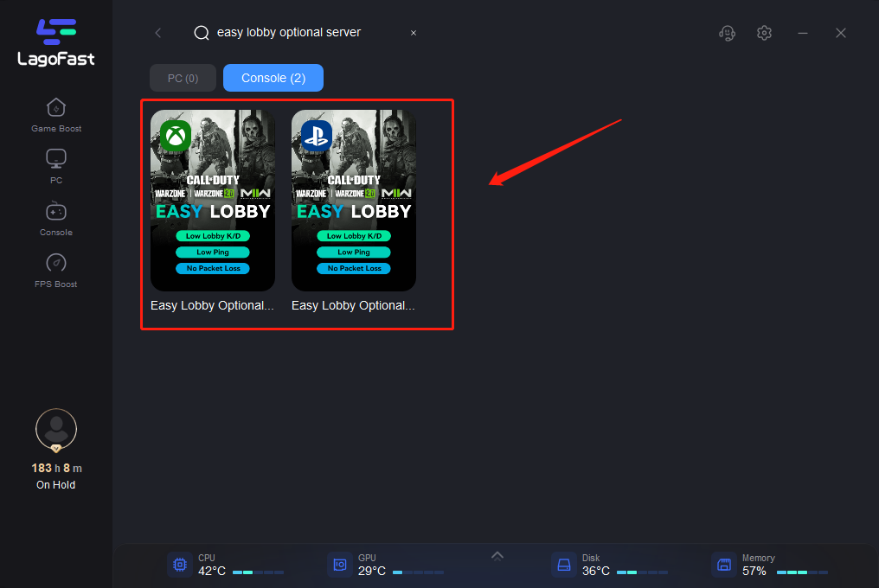Switch to the Console (2) tab

[x=273, y=77]
